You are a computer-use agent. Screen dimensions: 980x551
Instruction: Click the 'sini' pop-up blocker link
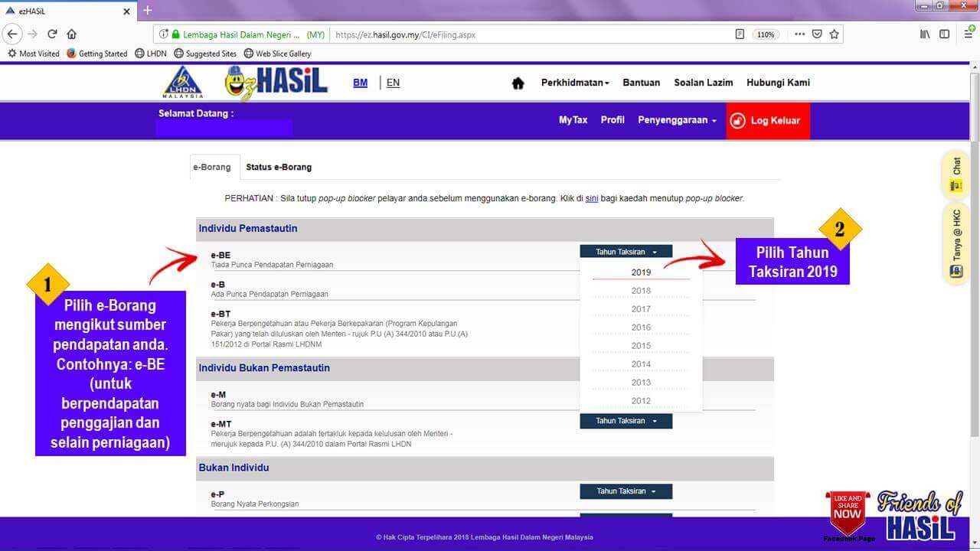[x=592, y=198]
